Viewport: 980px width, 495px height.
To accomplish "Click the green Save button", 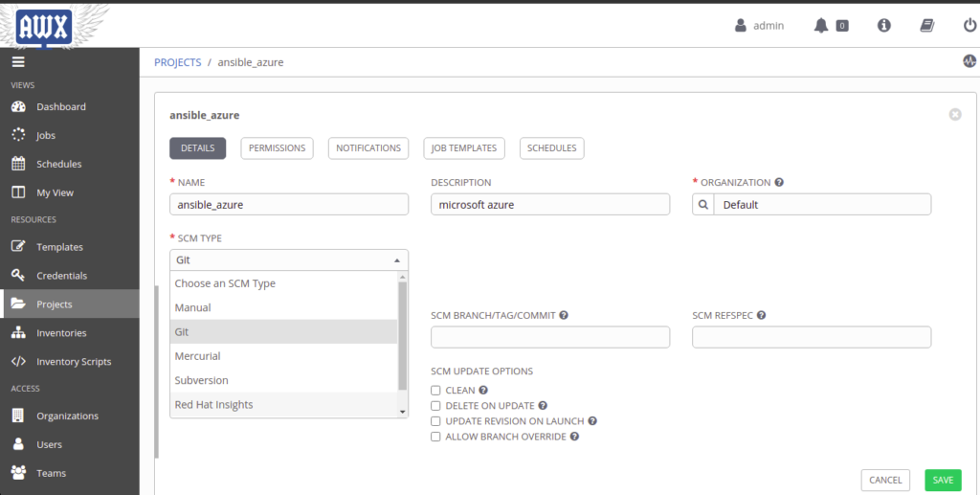I will [x=943, y=480].
